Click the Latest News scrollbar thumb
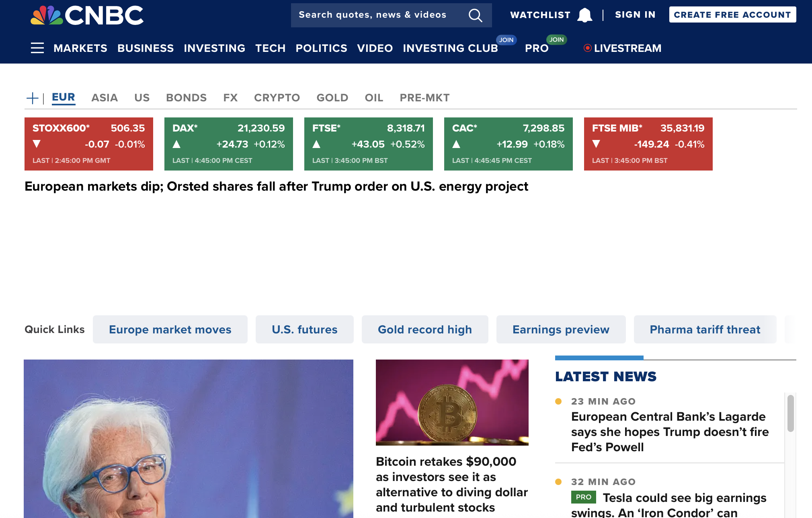Screen dimensions: 812x518 click(790, 413)
